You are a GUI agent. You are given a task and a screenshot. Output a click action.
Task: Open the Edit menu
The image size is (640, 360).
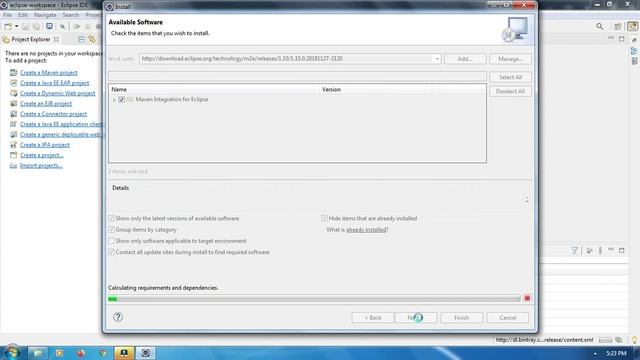pyautogui.click(x=23, y=15)
